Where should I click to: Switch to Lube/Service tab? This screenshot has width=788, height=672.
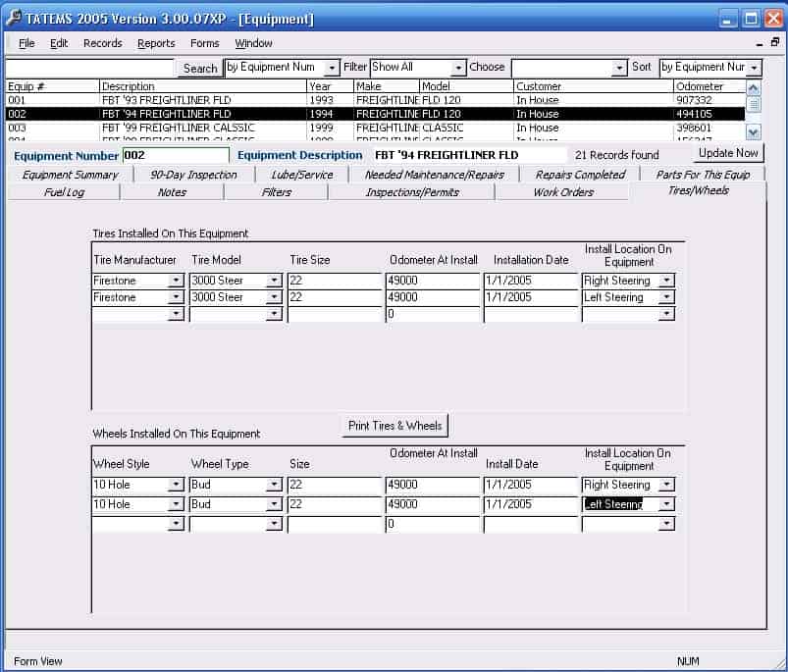(302, 175)
